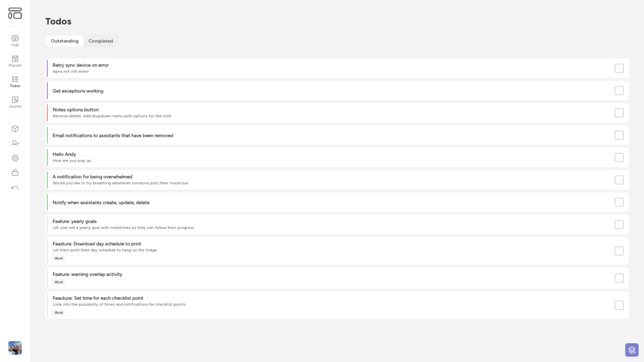Open the Journal in the sidebar
Screen dimensions: 644x362
point(15,102)
